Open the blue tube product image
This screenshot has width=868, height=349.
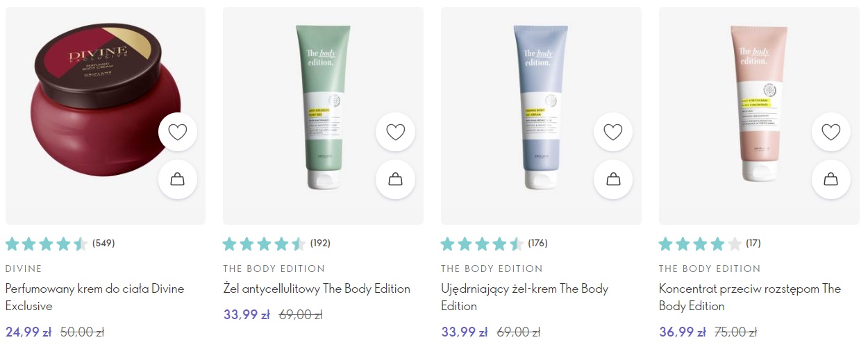pyautogui.click(x=541, y=107)
